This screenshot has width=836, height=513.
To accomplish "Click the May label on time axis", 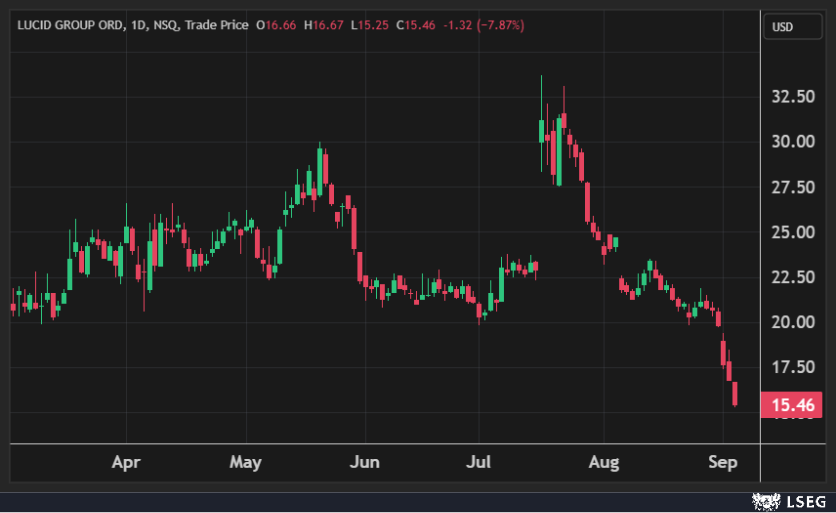I will pos(245,463).
